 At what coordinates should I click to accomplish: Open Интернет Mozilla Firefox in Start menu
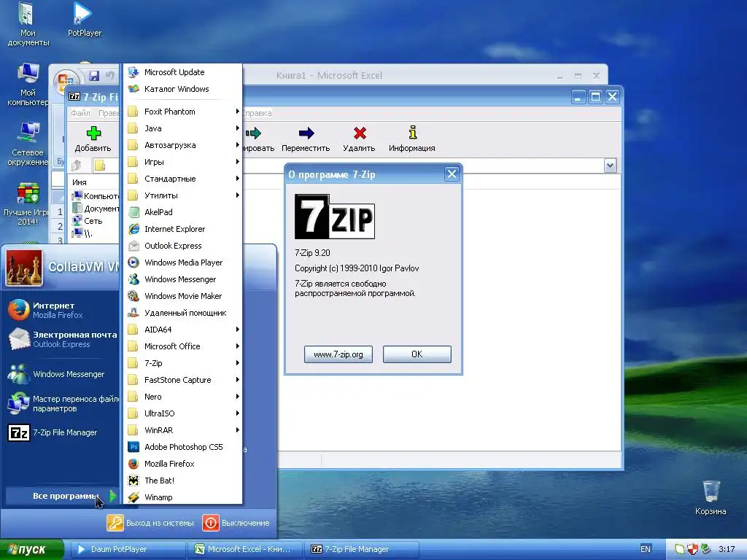[x=61, y=310]
